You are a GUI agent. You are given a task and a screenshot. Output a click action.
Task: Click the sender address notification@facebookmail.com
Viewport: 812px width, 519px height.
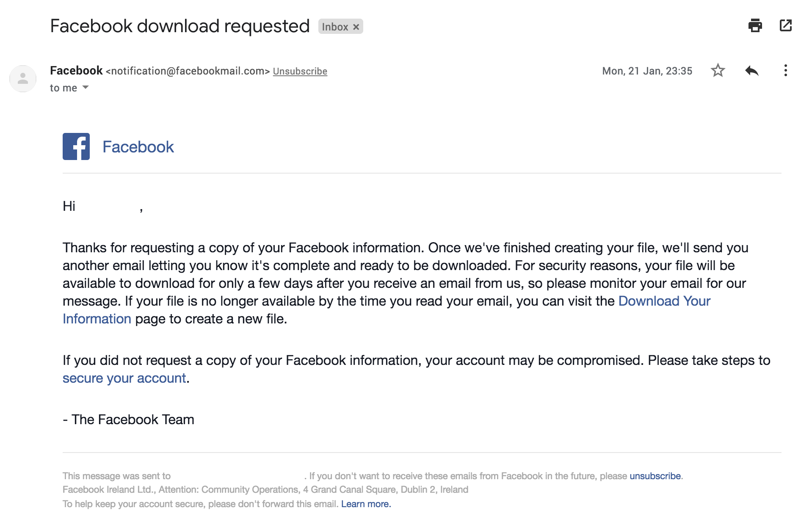click(x=188, y=71)
